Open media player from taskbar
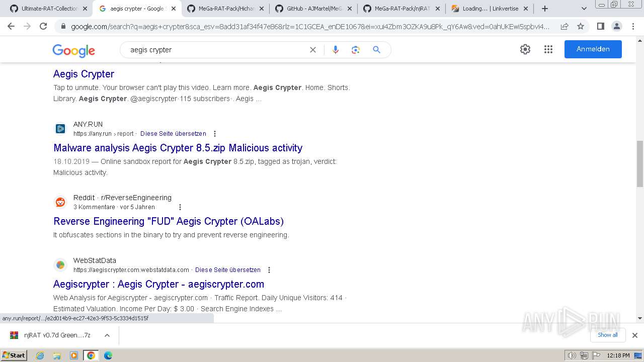Image resolution: width=644 pixels, height=362 pixels. click(74, 355)
